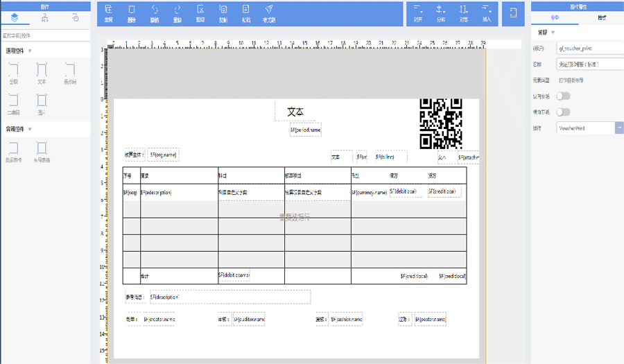
Task: Collapse the 通用控件 widget section
Action: click(x=30, y=51)
